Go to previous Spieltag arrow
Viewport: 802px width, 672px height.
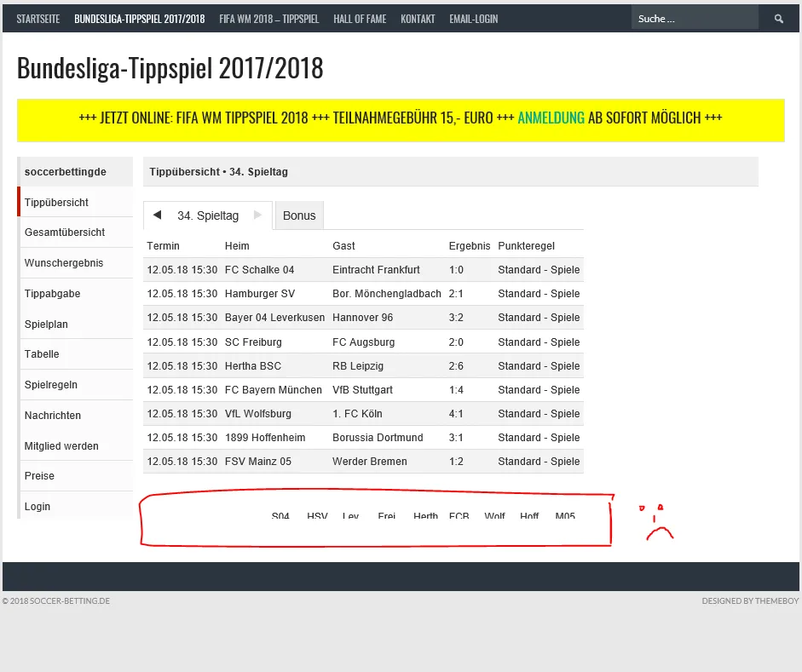pos(157,215)
